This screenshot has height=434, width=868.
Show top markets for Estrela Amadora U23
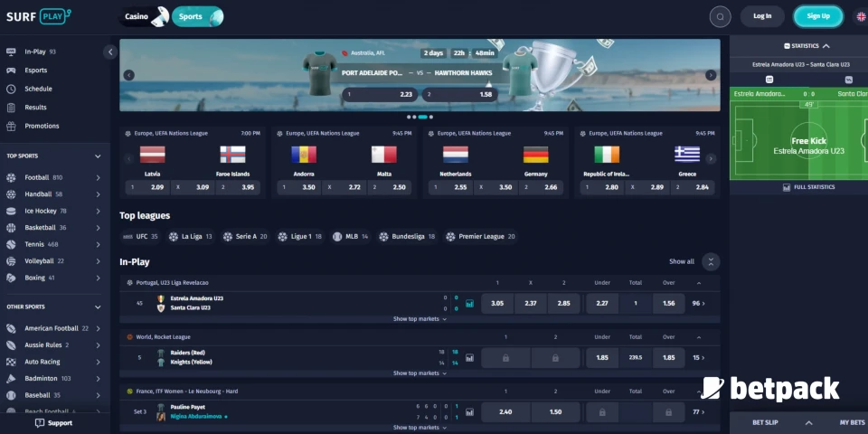click(420, 319)
